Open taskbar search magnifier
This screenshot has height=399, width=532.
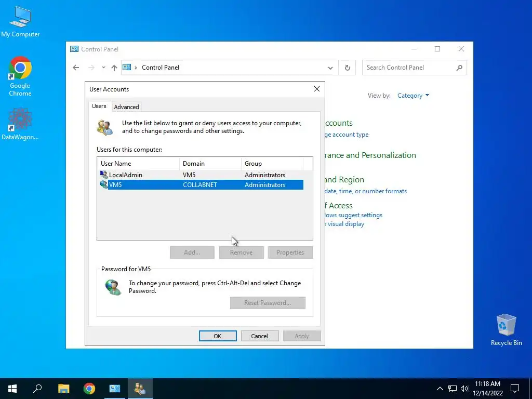37,389
